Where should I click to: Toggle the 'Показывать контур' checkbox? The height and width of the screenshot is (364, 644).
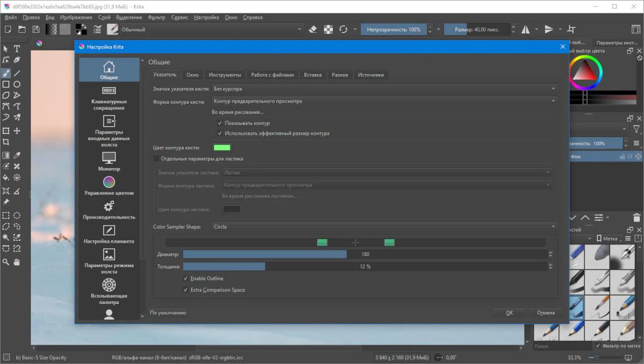point(220,123)
